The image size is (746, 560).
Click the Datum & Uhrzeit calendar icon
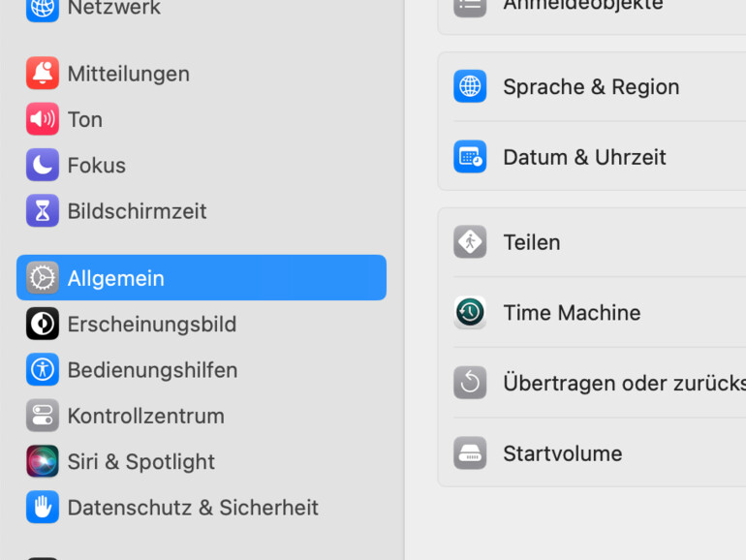[x=470, y=157]
